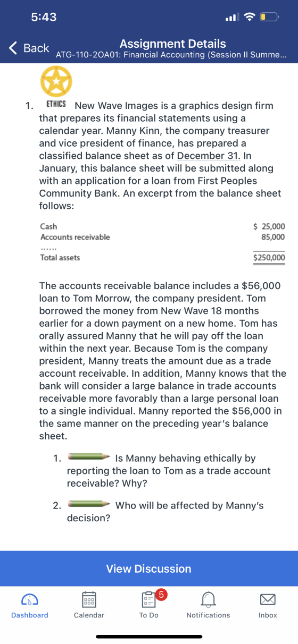
Task: Open the Dashboard gauge icon
Action: [29, 599]
